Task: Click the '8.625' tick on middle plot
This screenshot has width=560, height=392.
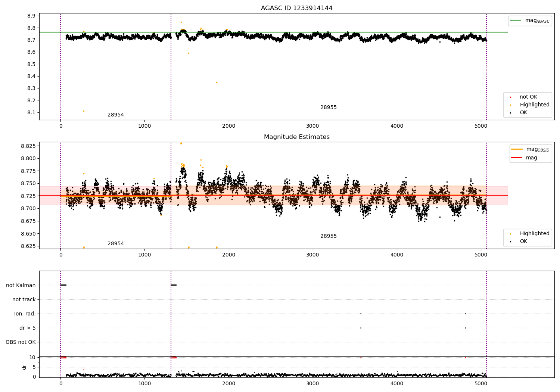Action: (28, 246)
